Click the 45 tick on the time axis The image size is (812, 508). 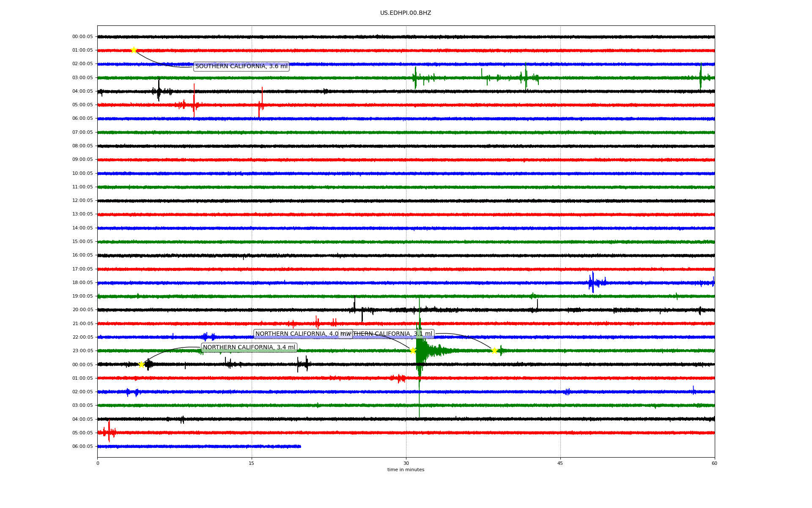pos(560,463)
